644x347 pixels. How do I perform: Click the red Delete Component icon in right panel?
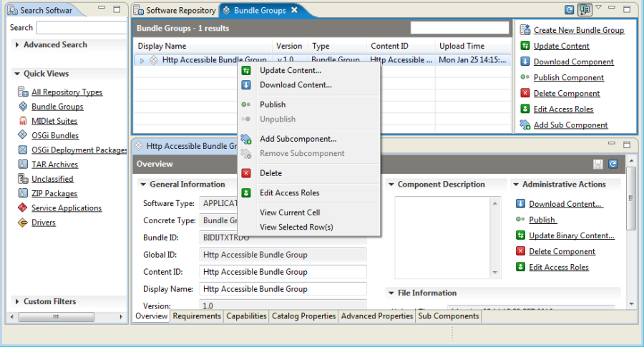pos(525,93)
